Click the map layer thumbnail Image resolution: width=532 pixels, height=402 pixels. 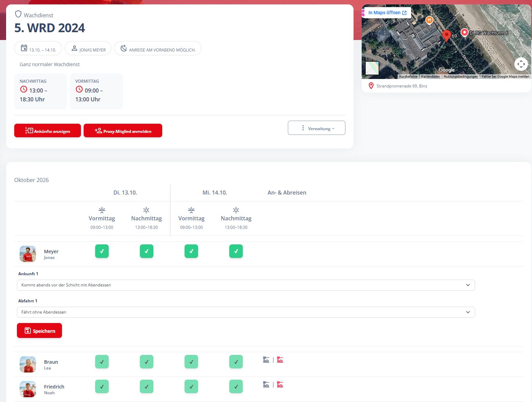(372, 68)
